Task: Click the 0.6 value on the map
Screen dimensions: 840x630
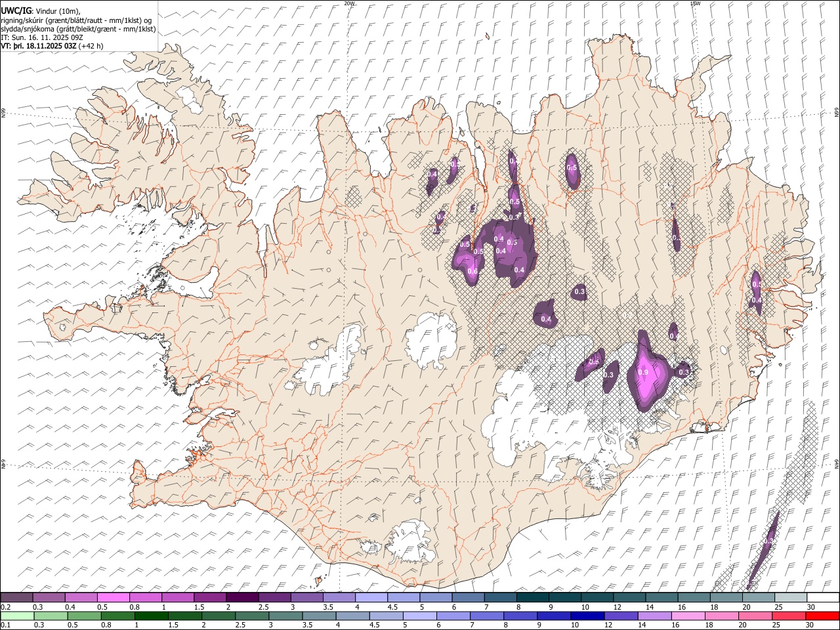Action: coord(472,271)
